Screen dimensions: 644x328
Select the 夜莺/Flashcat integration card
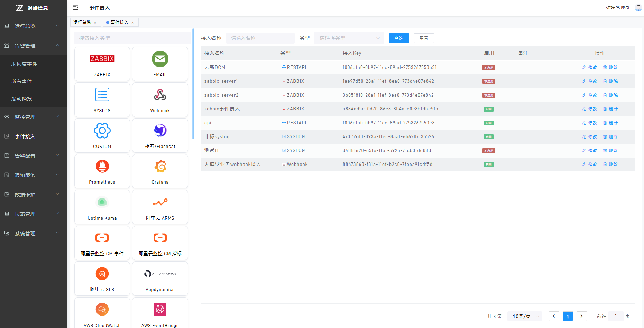(160, 135)
